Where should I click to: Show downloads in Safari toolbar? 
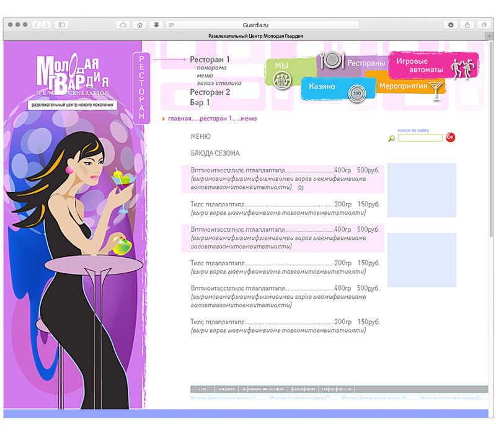(x=451, y=25)
